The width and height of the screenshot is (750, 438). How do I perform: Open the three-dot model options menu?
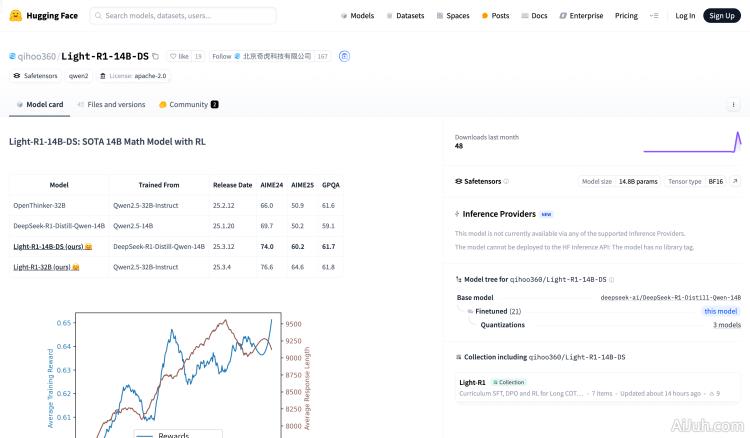point(735,104)
